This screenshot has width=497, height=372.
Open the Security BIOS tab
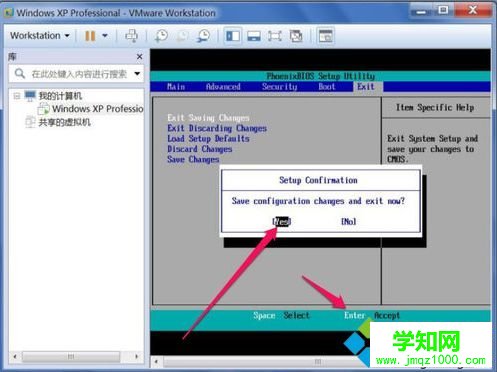pos(279,87)
